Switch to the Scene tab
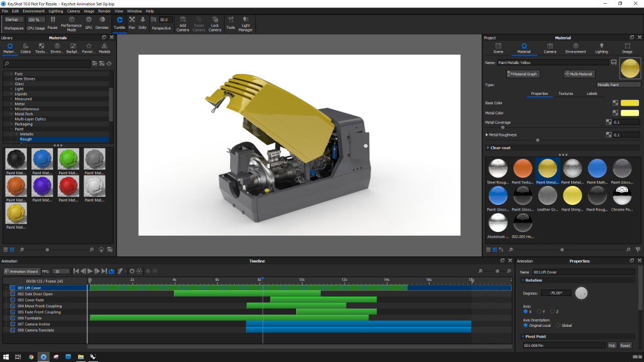The height and width of the screenshot is (362, 644). click(498, 48)
